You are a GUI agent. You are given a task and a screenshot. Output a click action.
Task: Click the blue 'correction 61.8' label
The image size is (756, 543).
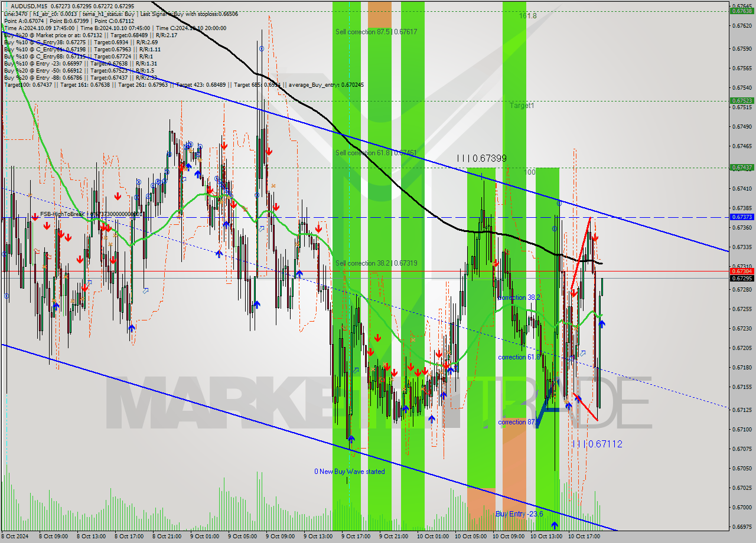click(519, 357)
